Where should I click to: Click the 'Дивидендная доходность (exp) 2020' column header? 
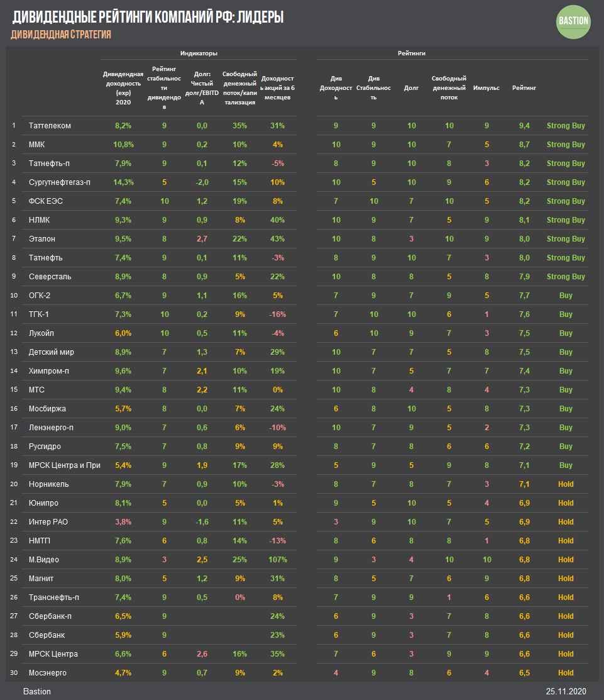coord(123,88)
